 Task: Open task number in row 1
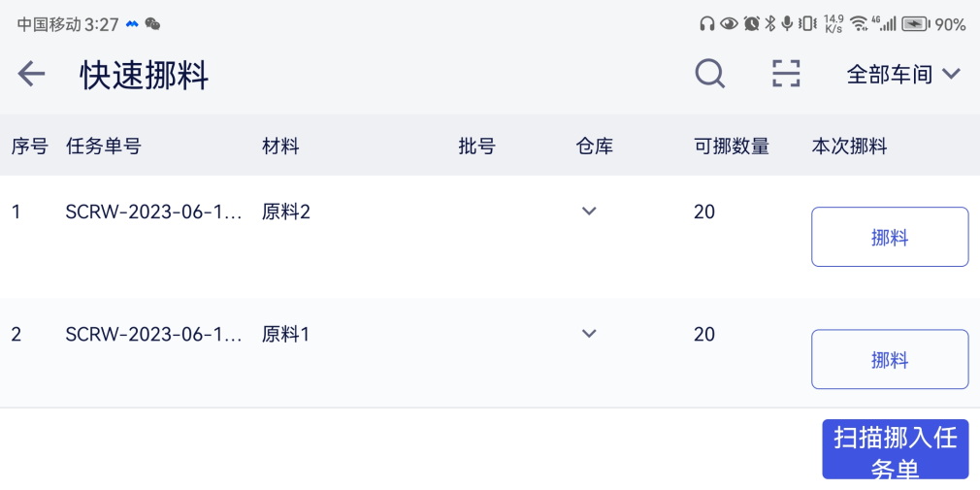(x=153, y=212)
